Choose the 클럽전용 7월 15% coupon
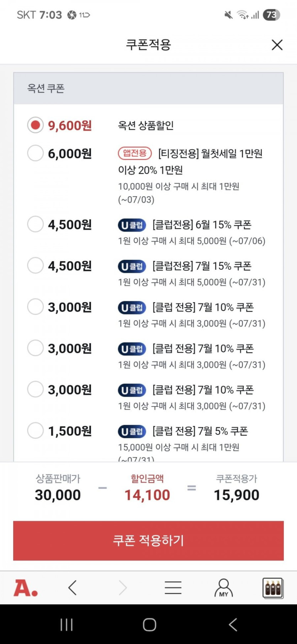Viewport: 297px width, 644px height. (36, 266)
